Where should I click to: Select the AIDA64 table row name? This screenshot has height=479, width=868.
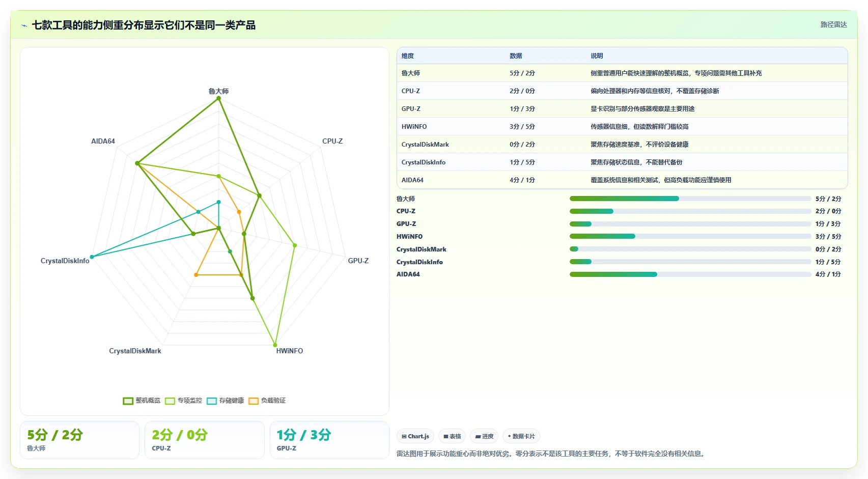[x=412, y=180]
